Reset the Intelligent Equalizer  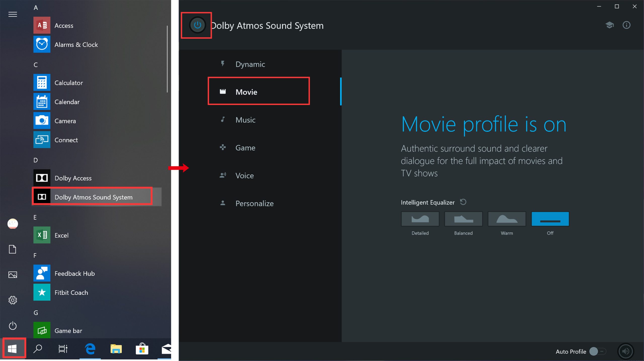pos(463,202)
